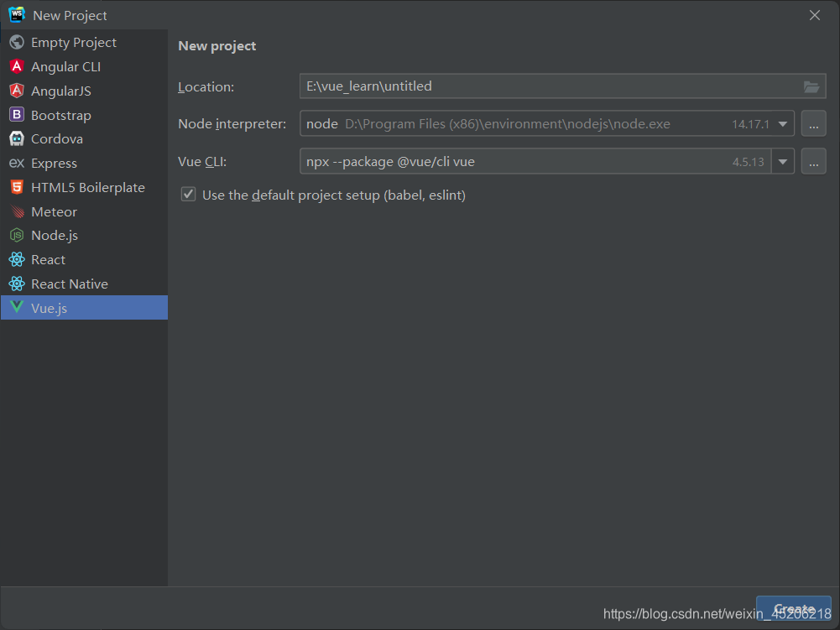Click the browse button beside Vue CLI
The image size is (840, 630).
tap(813, 161)
